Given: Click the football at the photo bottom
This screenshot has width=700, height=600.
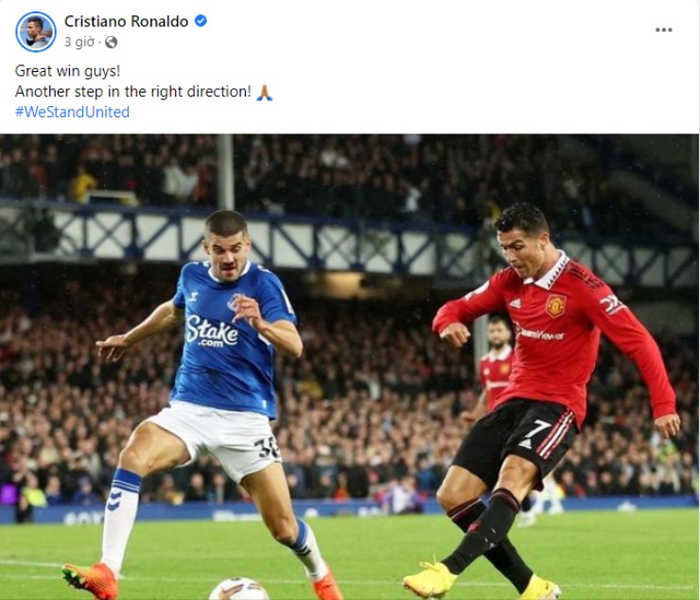Looking at the screenshot, I should tap(239, 589).
